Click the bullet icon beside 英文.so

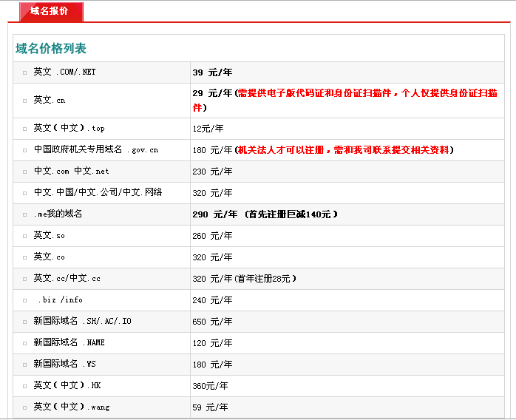point(24,236)
